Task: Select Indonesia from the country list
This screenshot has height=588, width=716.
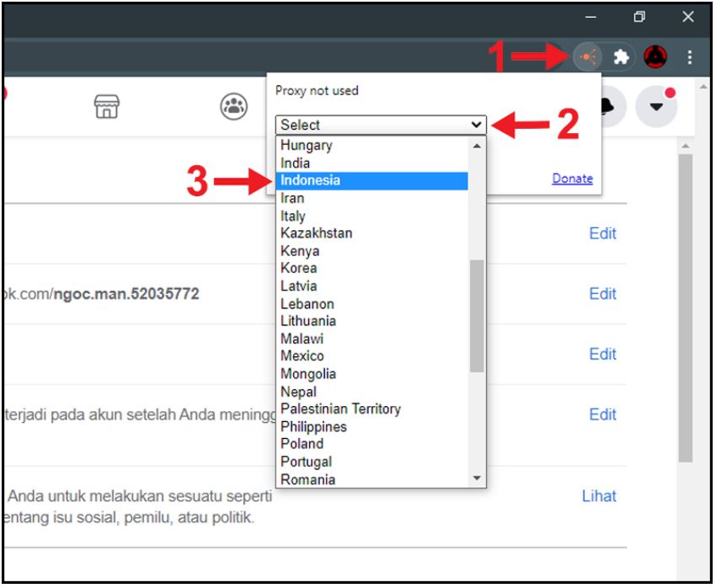Action: (x=371, y=180)
